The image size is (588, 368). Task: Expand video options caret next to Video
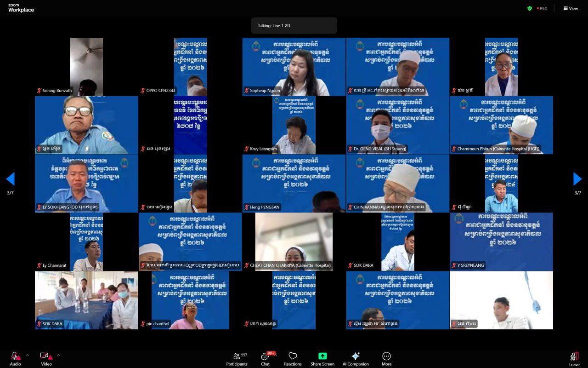(58, 355)
